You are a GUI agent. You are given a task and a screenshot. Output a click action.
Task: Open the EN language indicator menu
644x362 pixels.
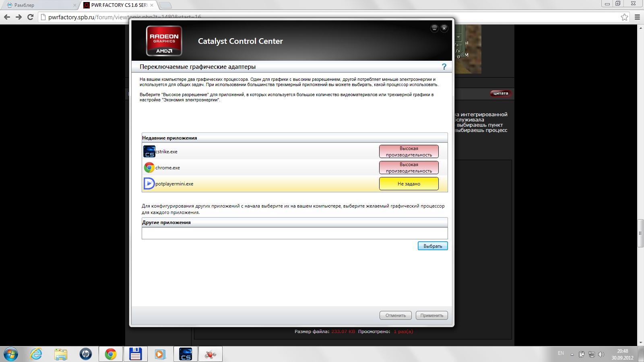[x=561, y=353]
